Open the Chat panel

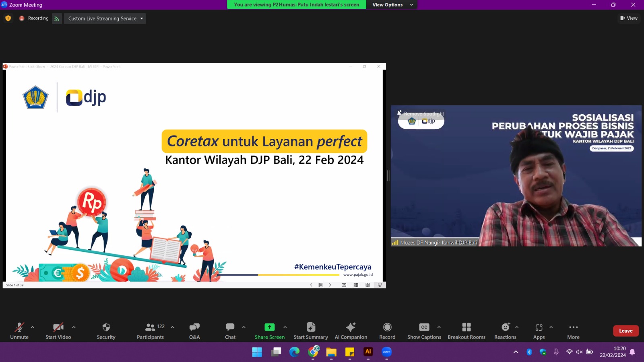click(230, 331)
